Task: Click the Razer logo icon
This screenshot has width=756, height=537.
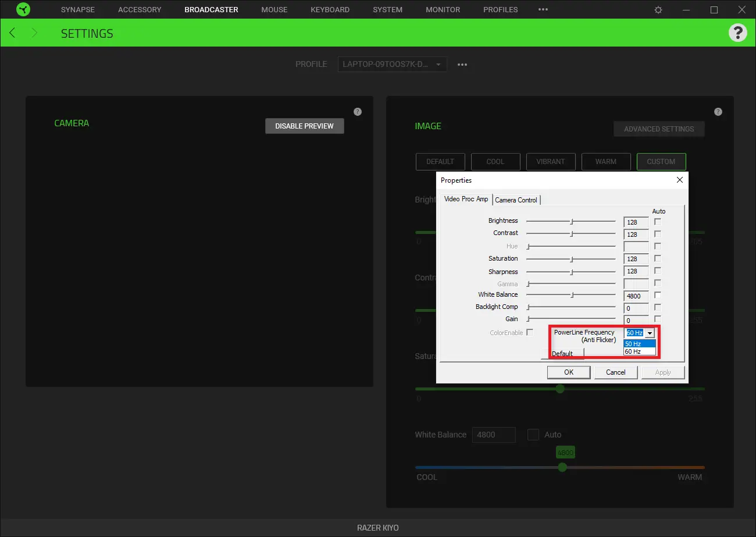Action: pos(23,9)
